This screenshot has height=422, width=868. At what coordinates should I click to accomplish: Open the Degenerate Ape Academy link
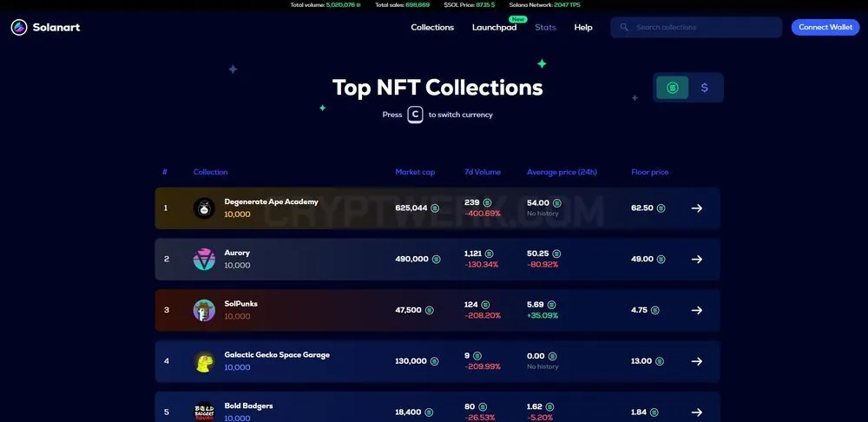pos(271,201)
